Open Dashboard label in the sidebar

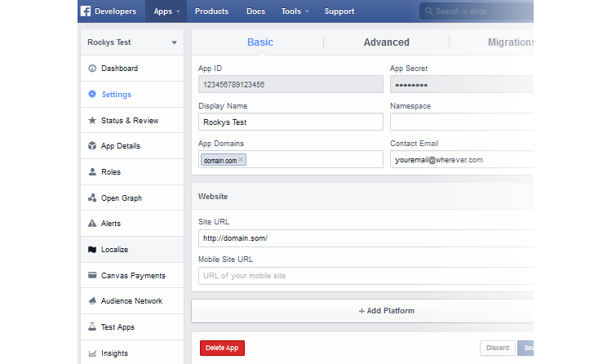[x=119, y=69]
